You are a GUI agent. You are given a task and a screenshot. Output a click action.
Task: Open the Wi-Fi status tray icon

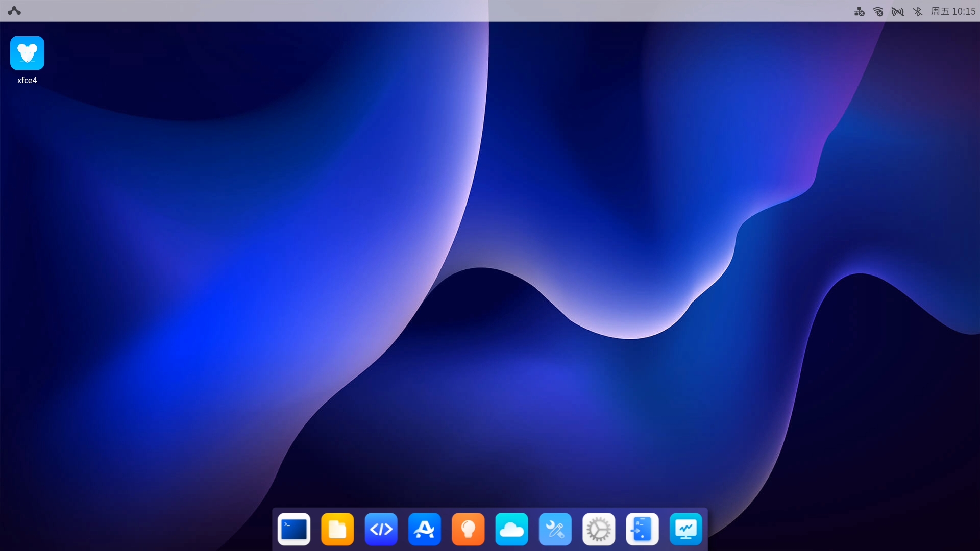(x=878, y=12)
